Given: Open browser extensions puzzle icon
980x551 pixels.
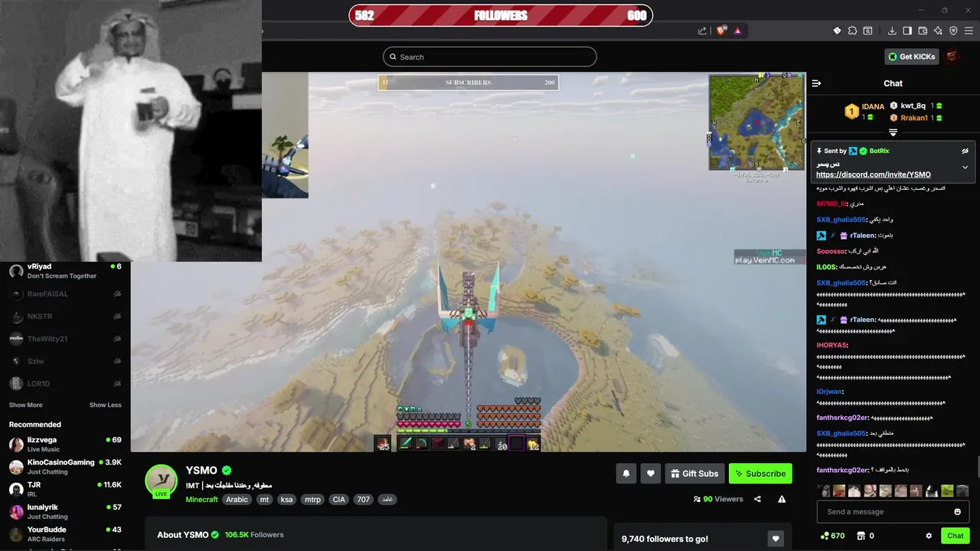Looking at the screenshot, I should click(852, 31).
